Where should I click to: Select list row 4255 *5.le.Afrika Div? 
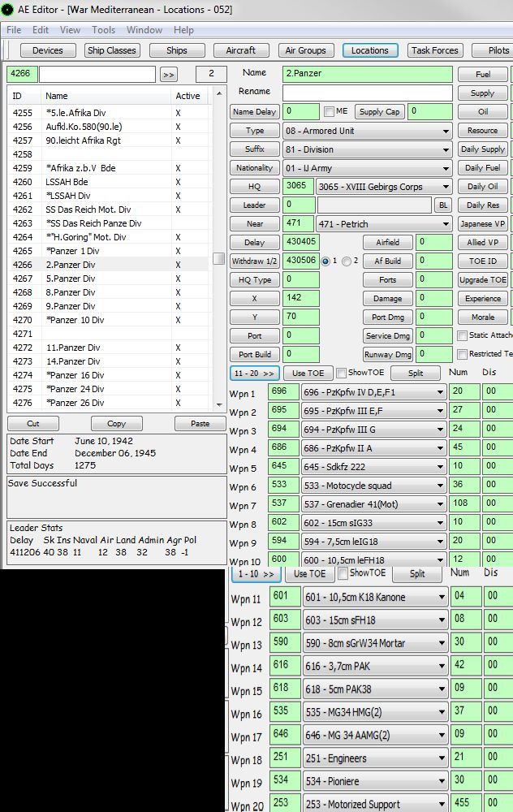coord(109,112)
